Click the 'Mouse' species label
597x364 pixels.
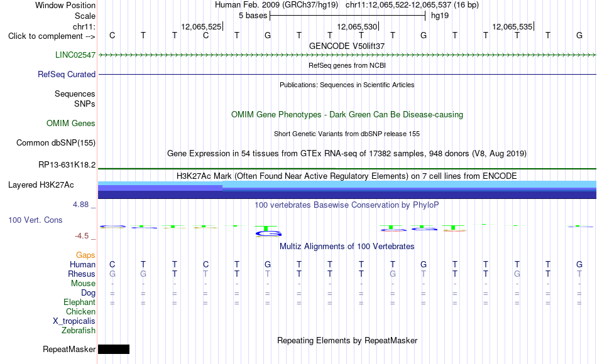click(83, 284)
